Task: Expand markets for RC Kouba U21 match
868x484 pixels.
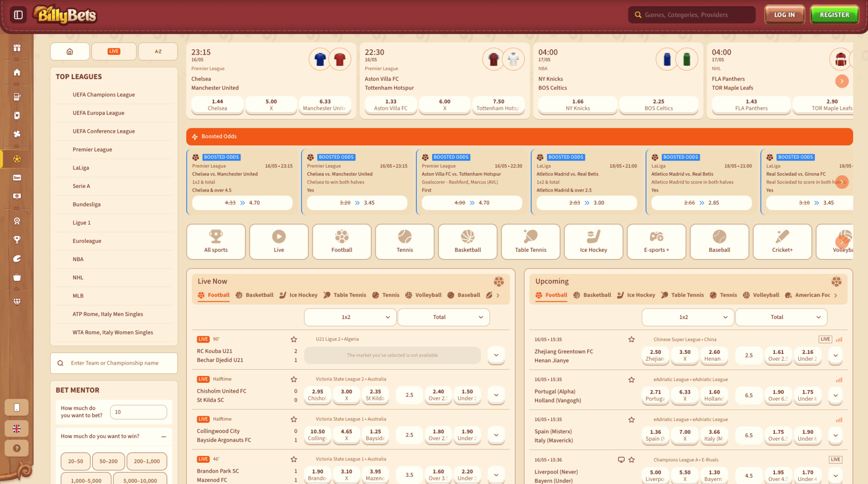Action: coord(496,355)
